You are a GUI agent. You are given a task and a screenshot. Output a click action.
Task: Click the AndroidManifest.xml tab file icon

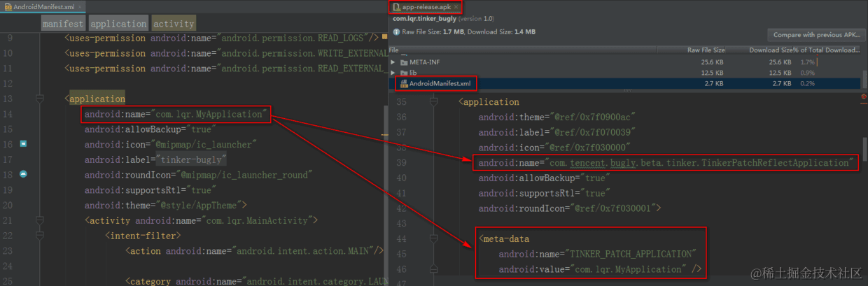point(9,6)
